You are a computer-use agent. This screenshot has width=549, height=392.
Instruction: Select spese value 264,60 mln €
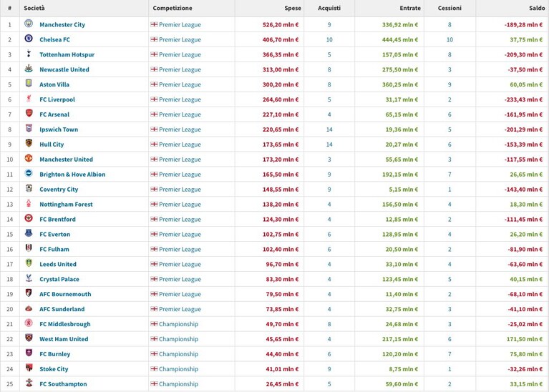click(281, 99)
